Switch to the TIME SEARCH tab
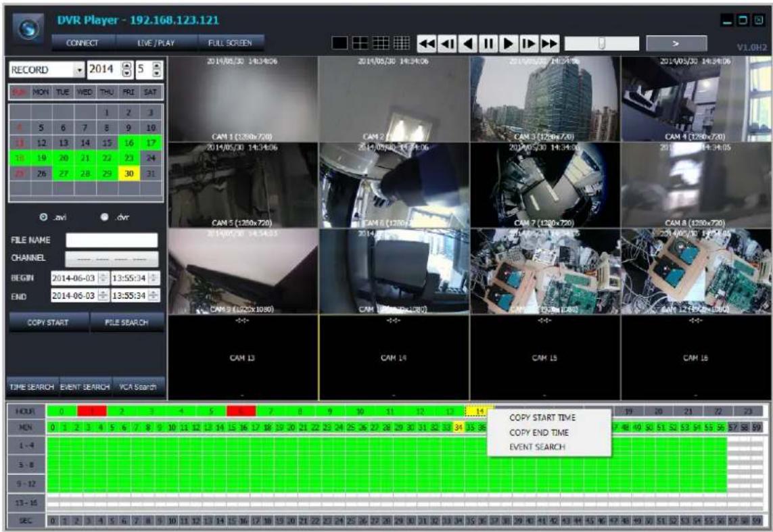The height and width of the screenshot is (532, 773). click(x=32, y=387)
